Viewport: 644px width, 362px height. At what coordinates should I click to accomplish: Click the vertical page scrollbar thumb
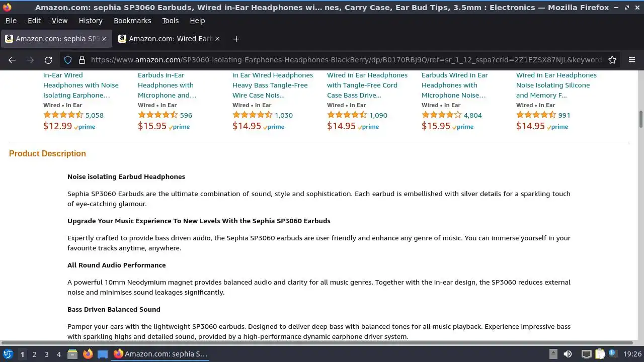tap(640, 119)
